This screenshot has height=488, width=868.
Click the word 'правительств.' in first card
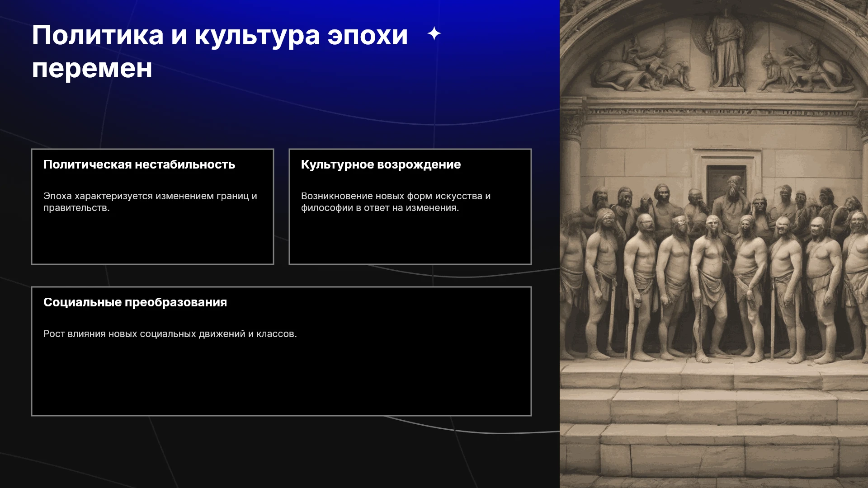tap(76, 208)
